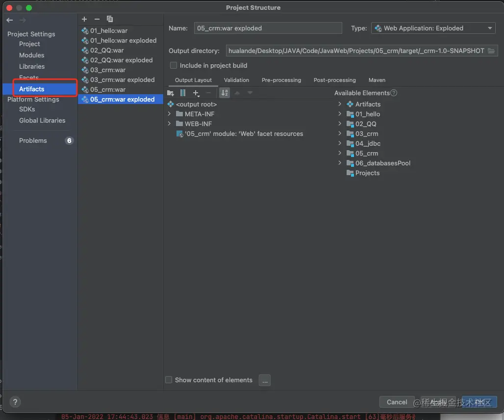Browse for output directory folder icon

(491, 51)
